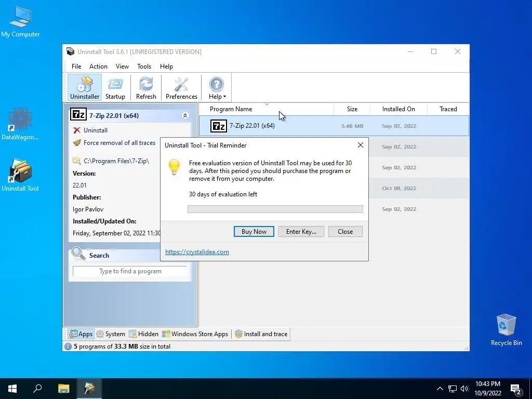Click Close button in trial reminder
The width and height of the screenshot is (532, 399).
coord(345,231)
